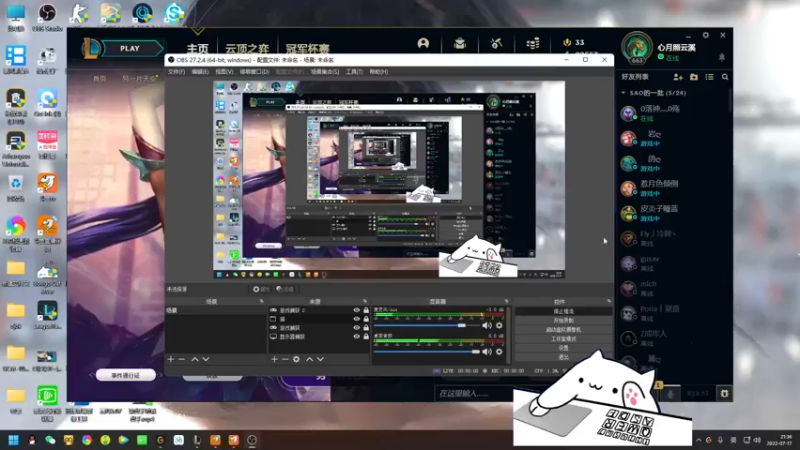Collapse the SAO friends group
800x450 pixels.
[623, 93]
